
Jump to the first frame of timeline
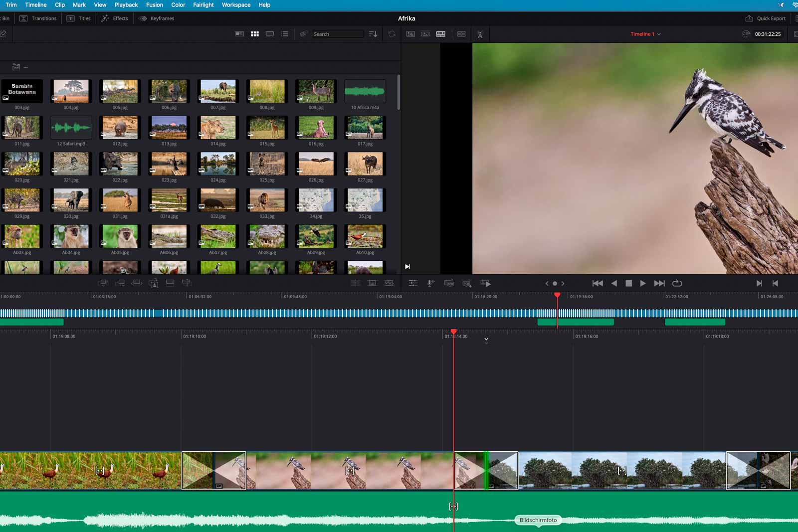pos(597,283)
